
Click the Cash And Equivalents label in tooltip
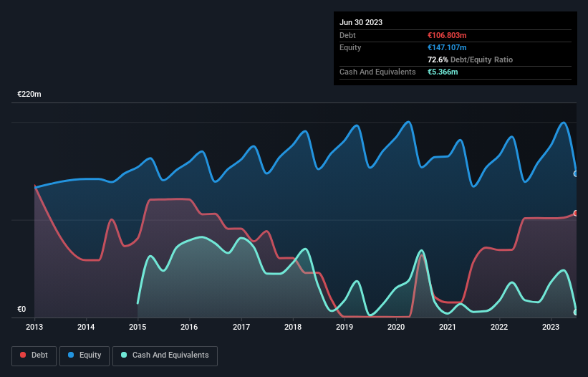pos(377,72)
